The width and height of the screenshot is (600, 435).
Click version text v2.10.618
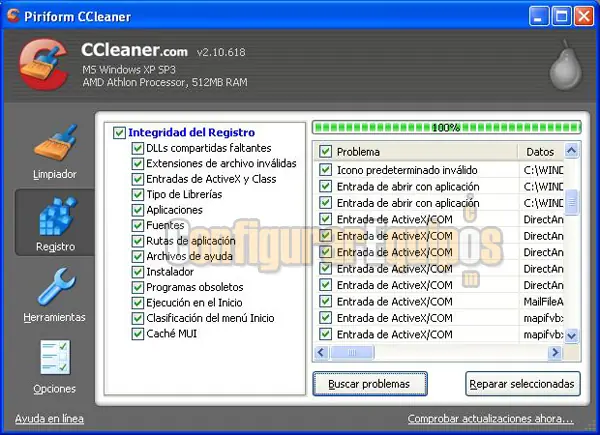(221, 52)
